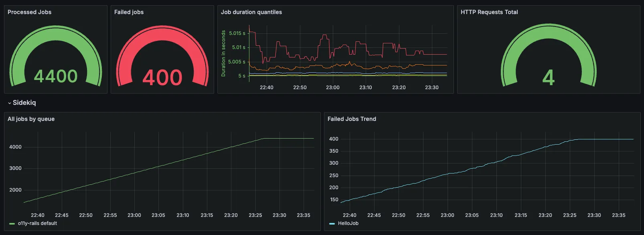Click 23:30 on Job duration quantiles axis
Viewport: 644px width, 235px height.
(x=432, y=88)
